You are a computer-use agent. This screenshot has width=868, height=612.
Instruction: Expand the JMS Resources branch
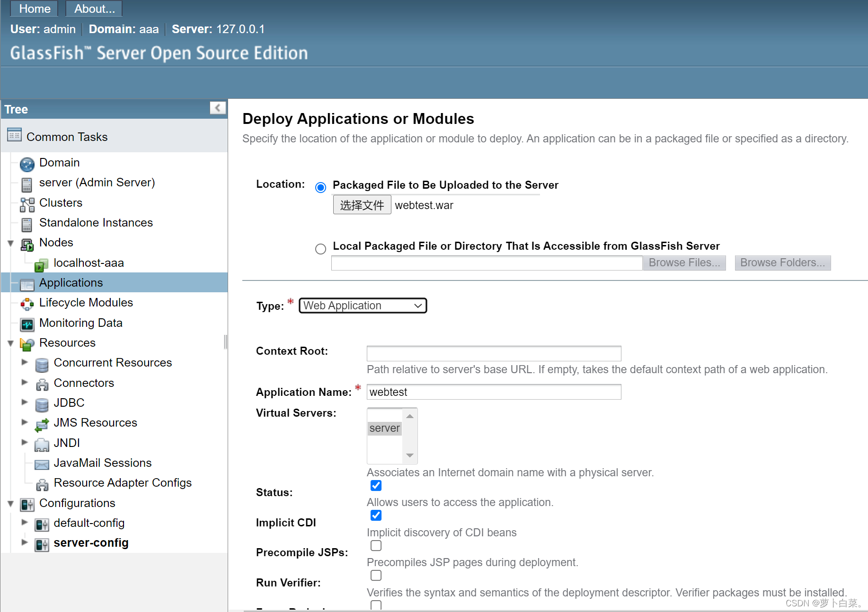[x=25, y=422]
